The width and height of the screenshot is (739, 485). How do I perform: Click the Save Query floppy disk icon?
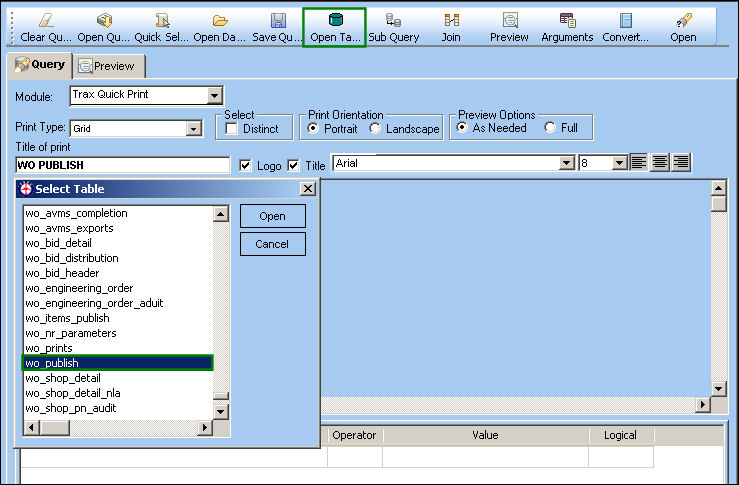tap(278, 20)
